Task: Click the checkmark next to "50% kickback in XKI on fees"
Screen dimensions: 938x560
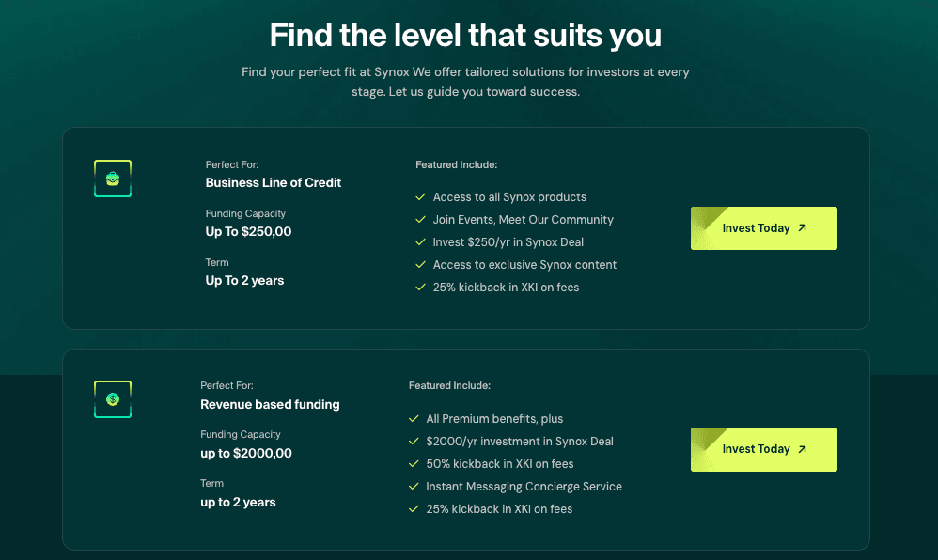Action: point(414,464)
